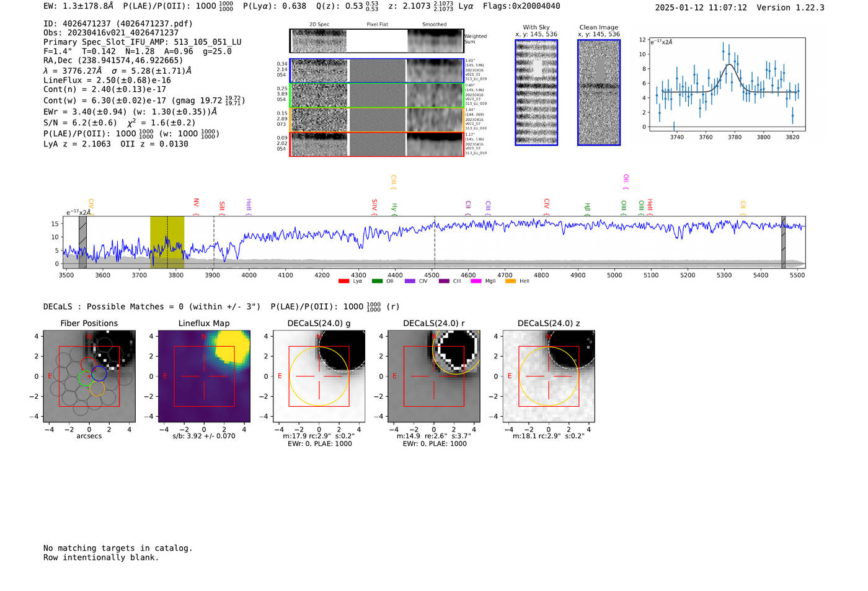868x591 pixels.
Task: Select the orange-bordered 2D spectrum row
Action: (377, 120)
